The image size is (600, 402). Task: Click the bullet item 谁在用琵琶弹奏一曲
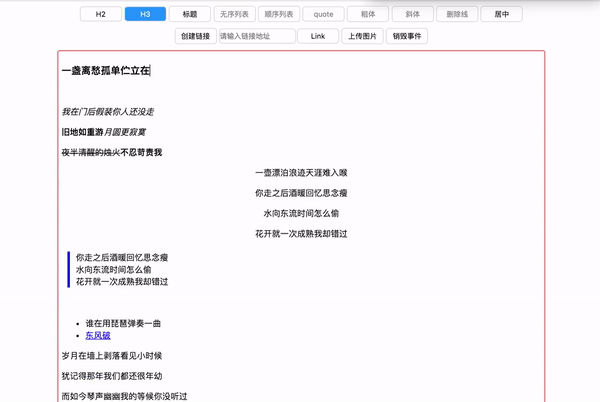(x=123, y=324)
